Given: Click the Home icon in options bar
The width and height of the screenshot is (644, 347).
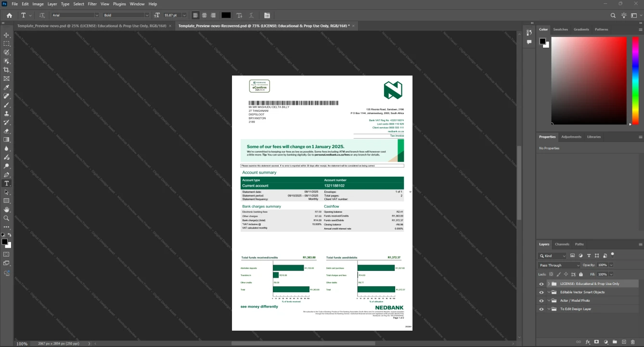Looking at the screenshot, I should (x=9, y=15).
